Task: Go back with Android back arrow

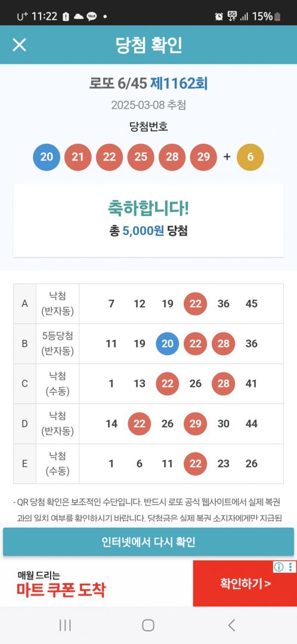Action: pos(231,625)
